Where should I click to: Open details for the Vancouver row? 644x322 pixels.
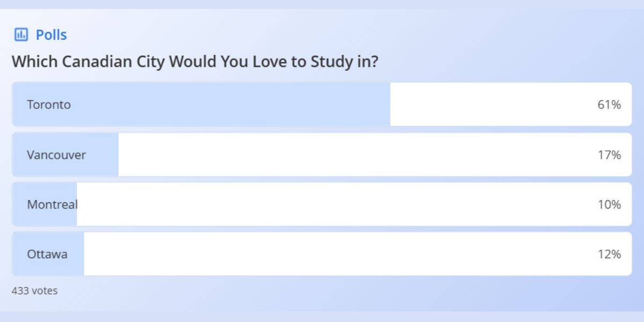(x=322, y=154)
